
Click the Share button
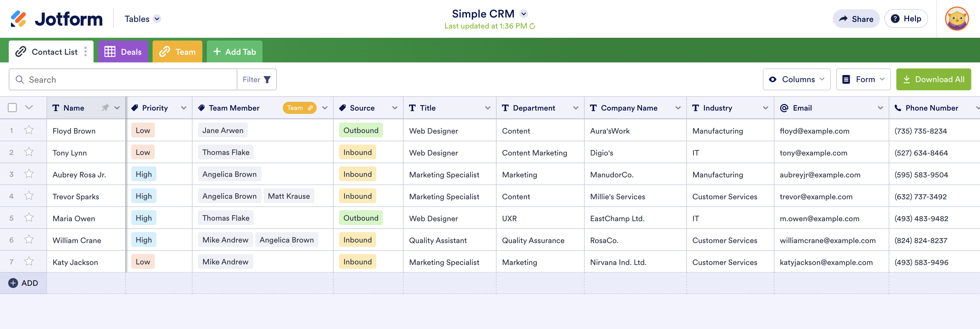click(x=856, y=19)
